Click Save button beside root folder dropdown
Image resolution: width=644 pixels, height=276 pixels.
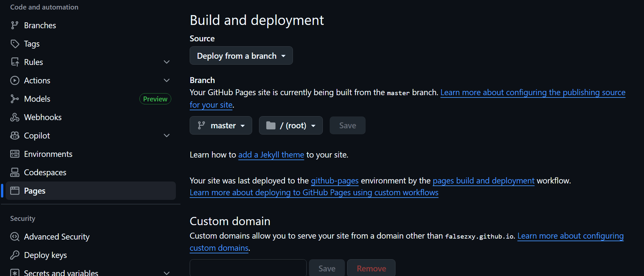tap(347, 125)
